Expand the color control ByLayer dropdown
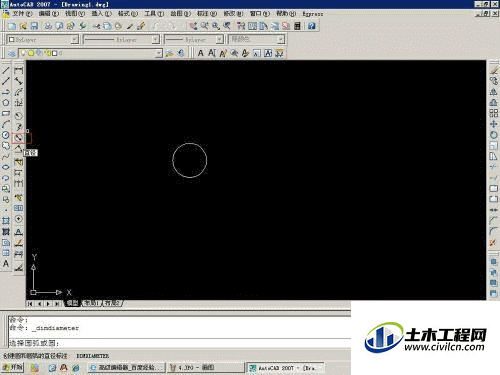 click(75, 39)
